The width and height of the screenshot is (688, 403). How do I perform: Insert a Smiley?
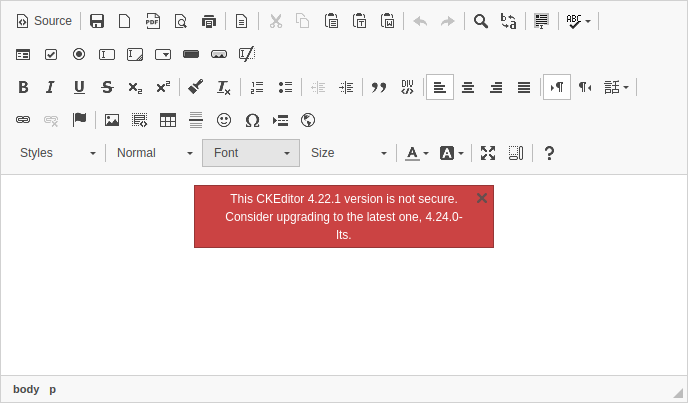(x=224, y=120)
